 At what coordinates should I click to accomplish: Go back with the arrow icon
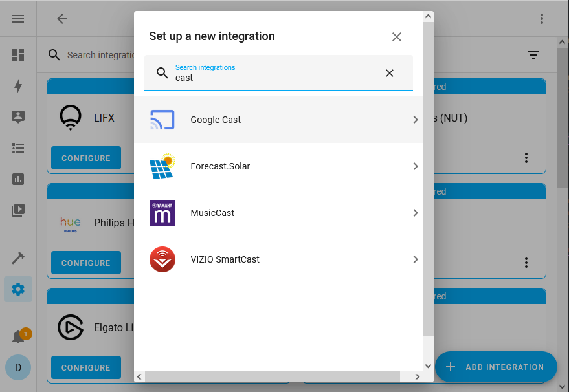pyautogui.click(x=62, y=19)
